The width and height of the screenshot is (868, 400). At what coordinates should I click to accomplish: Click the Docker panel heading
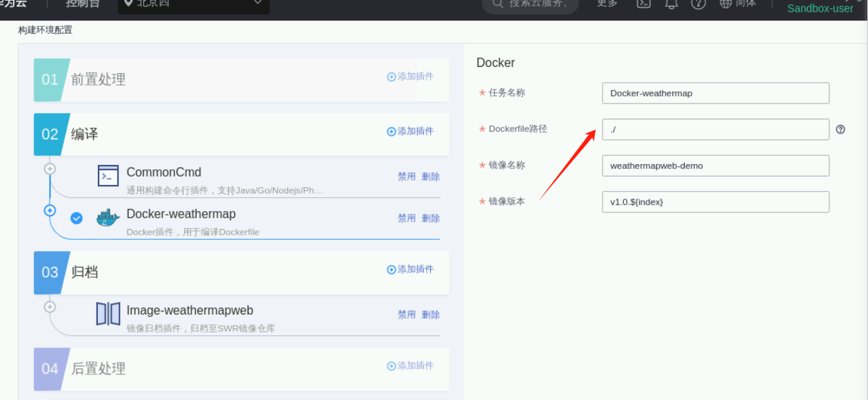[x=496, y=63]
